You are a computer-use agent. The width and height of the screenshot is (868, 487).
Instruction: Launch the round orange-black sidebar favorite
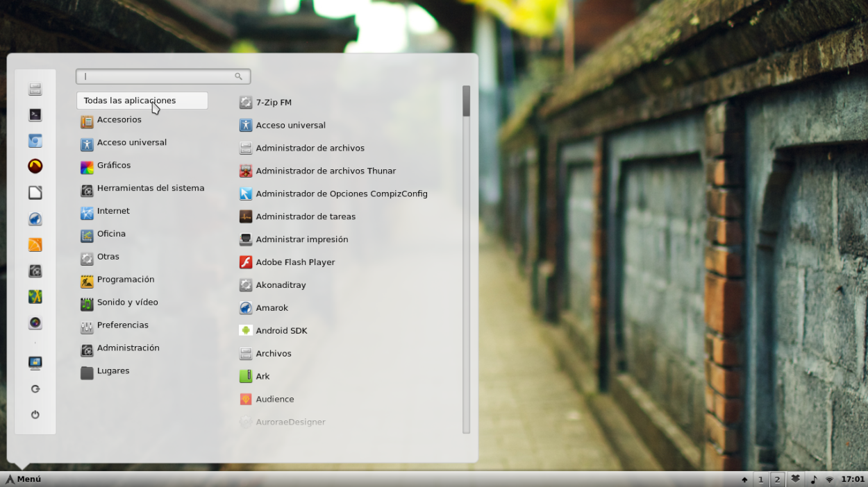click(x=35, y=166)
